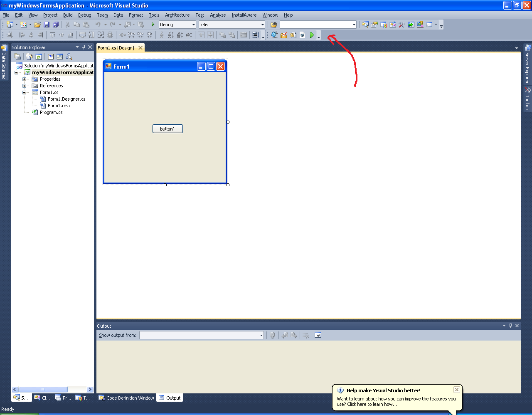Click View Class Diagram icon in Solution Explorer
This screenshot has width=532, height=415.
(69, 57)
